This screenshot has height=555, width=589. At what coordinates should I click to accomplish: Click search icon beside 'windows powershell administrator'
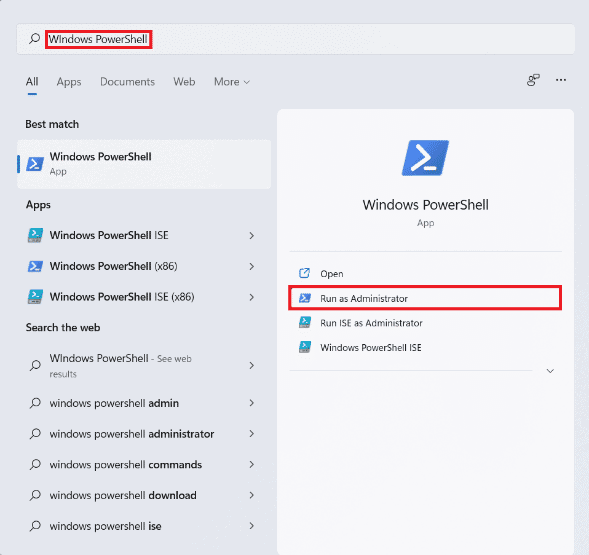pyautogui.click(x=35, y=434)
